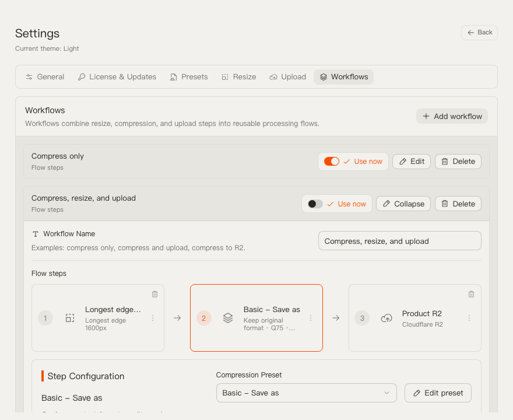Viewport: 513px width, 420px height.
Task: Select the Workflows tab
Action: (x=343, y=77)
